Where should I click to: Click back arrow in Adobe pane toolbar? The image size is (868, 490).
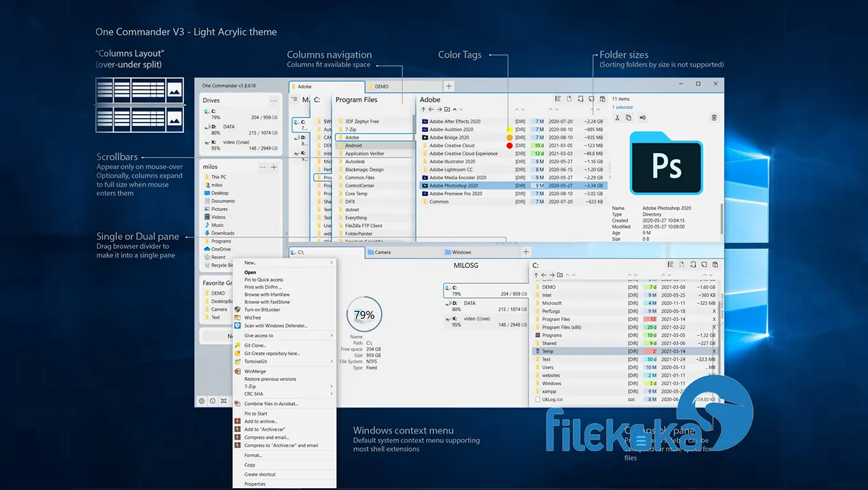pos(431,110)
